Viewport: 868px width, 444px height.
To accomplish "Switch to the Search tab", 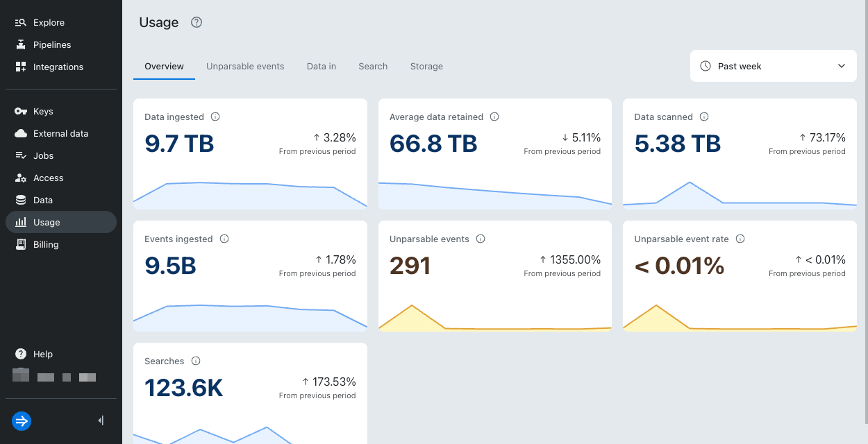I will coord(373,67).
